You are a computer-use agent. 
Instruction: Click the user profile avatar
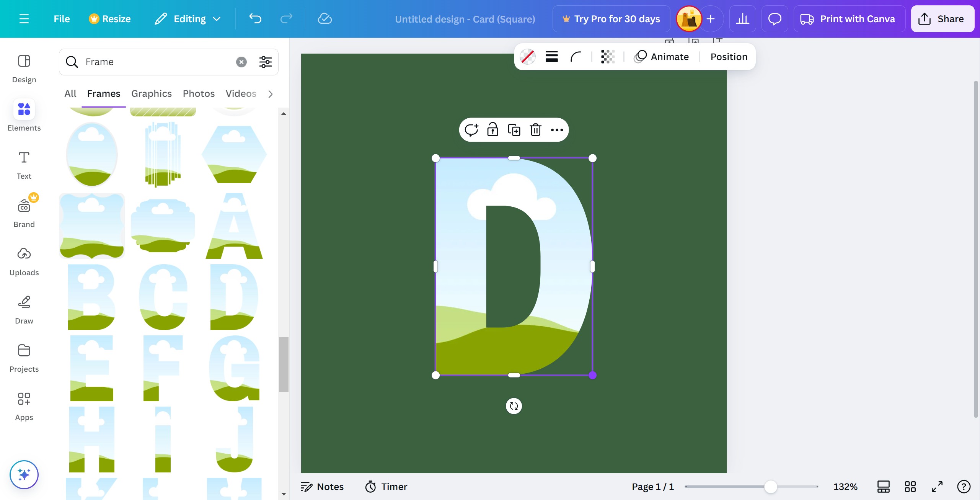[689, 19]
